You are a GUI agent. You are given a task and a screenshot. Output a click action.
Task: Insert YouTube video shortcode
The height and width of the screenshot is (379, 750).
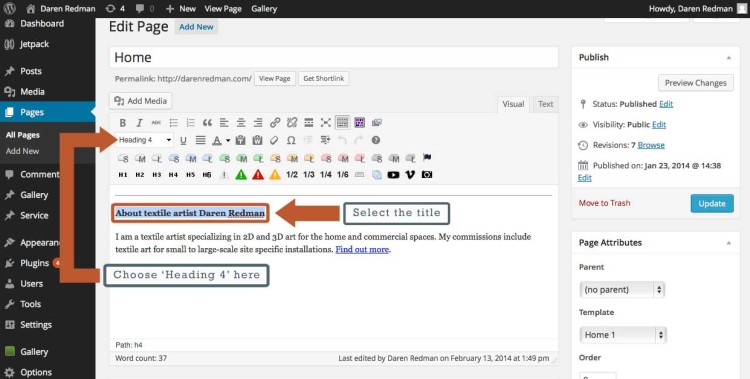point(393,175)
